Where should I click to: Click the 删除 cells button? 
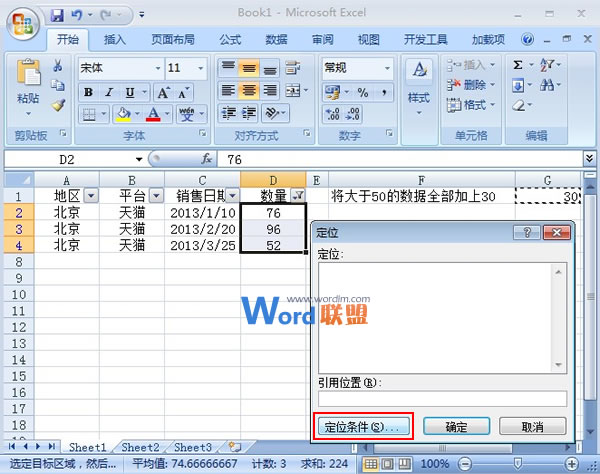(471, 85)
